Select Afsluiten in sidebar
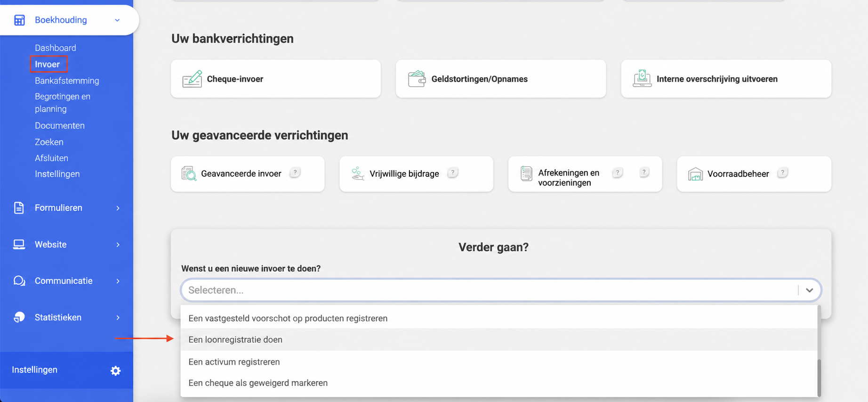 click(51, 158)
